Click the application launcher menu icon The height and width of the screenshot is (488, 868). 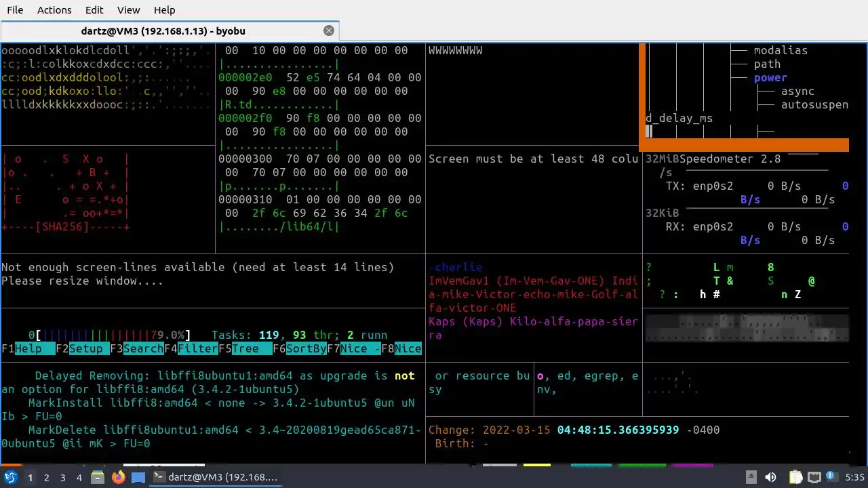[10, 477]
